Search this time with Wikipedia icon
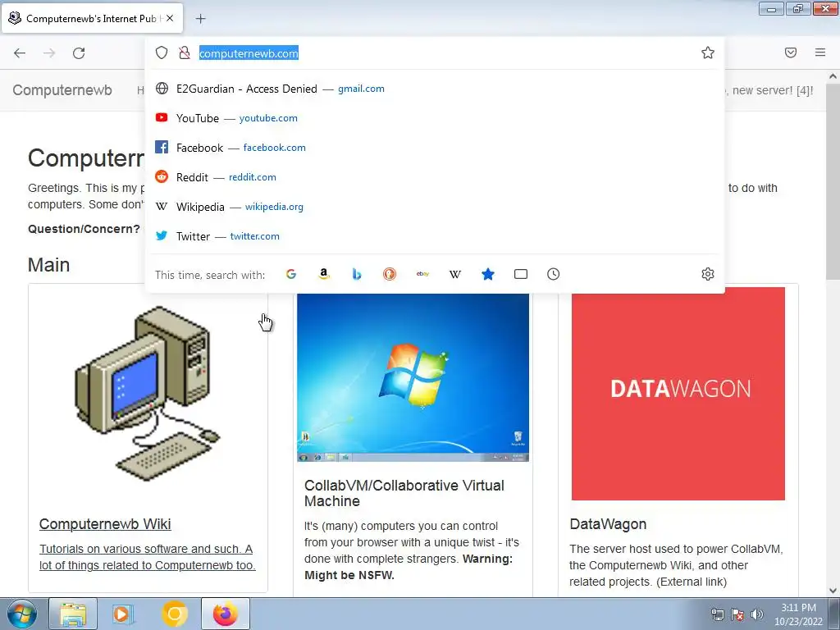840x630 pixels. (454, 274)
